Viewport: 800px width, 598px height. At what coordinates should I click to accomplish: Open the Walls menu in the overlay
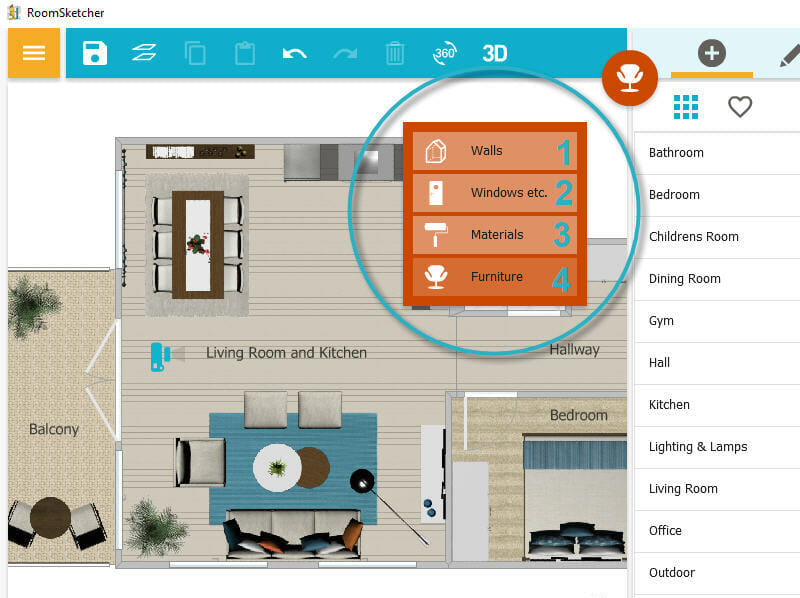coord(495,149)
